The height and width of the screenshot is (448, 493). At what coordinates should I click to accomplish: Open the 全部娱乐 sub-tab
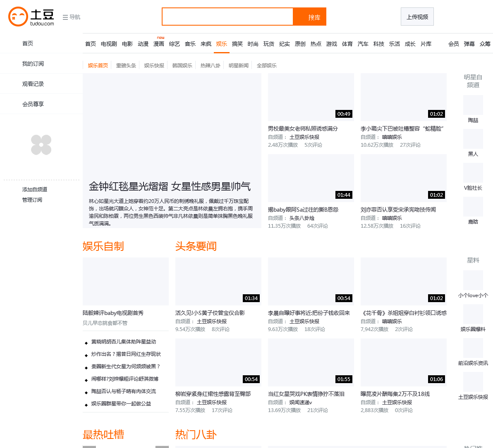click(267, 65)
